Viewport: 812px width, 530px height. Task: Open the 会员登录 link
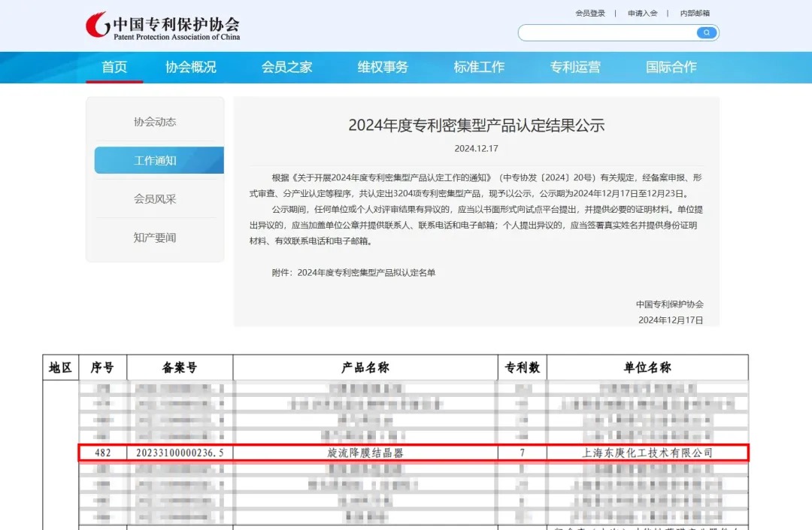tap(590, 13)
